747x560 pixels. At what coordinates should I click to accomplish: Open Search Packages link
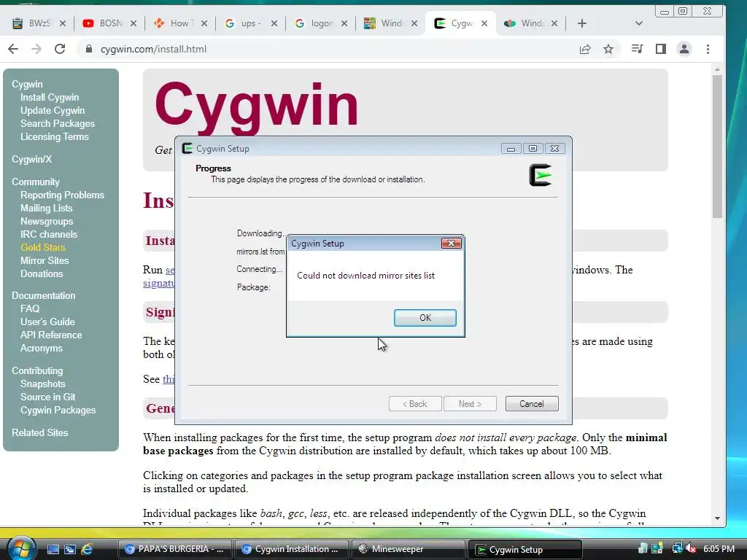click(x=58, y=123)
